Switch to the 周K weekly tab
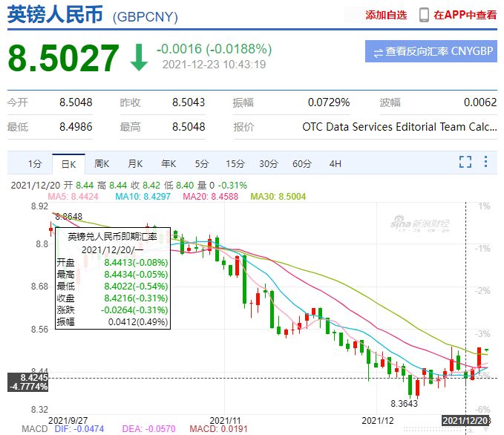This screenshot has height=435, width=504. [x=102, y=163]
